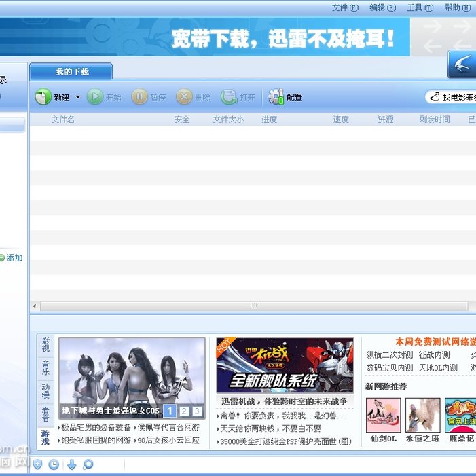Switch to the 影视 vertical tab
The image size is (476, 476).
point(45,345)
